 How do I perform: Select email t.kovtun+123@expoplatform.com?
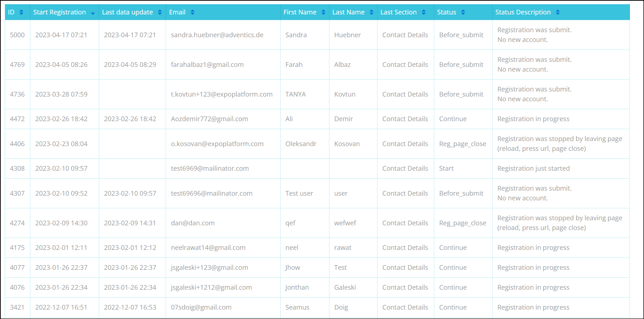point(222,94)
